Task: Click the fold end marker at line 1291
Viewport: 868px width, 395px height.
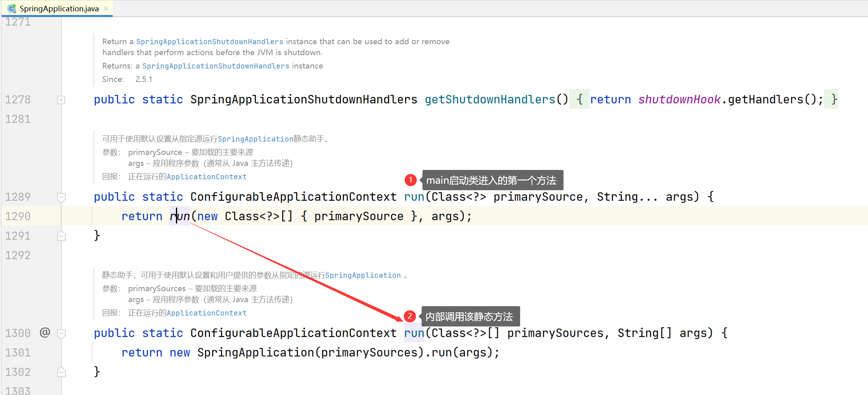Action: click(x=61, y=236)
